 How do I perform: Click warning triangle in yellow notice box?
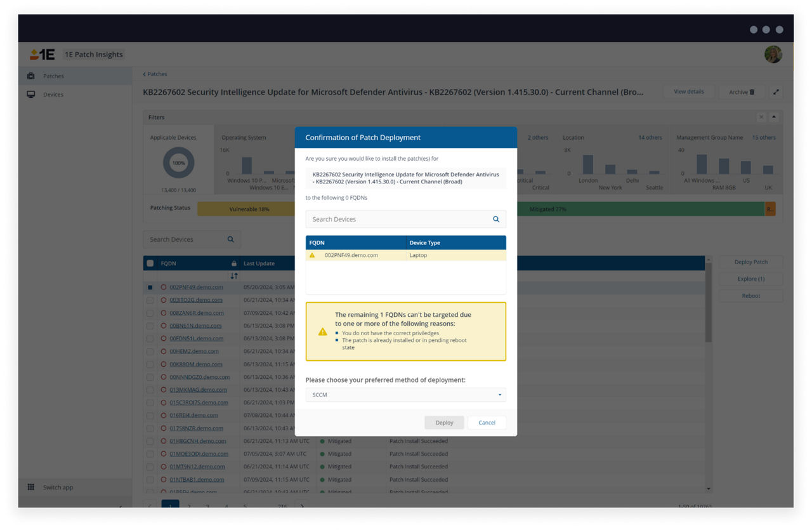click(323, 331)
